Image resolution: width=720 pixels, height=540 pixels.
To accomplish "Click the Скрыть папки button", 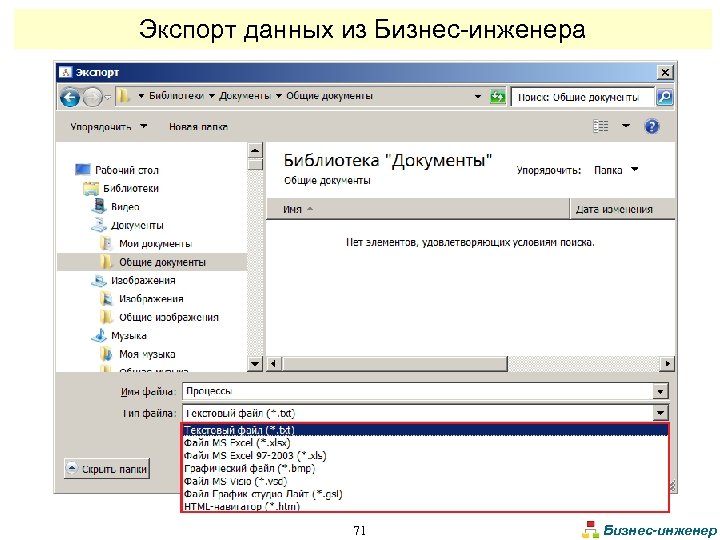I will click(107, 469).
